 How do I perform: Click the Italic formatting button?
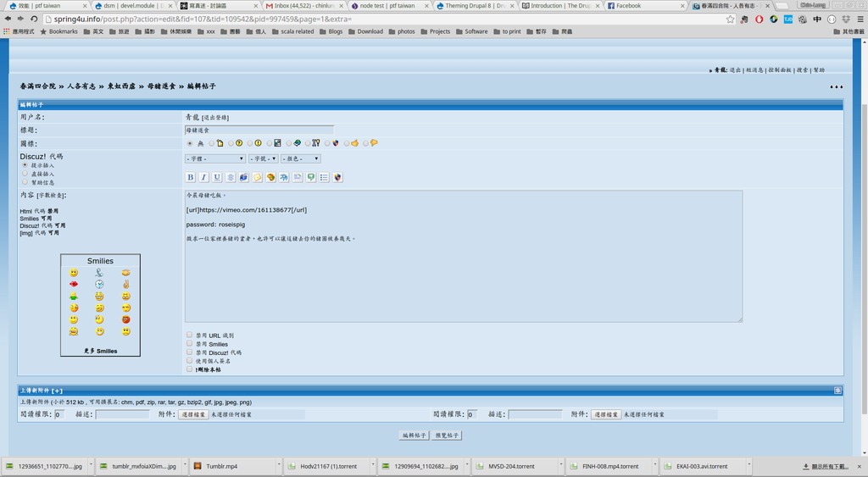pos(203,177)
